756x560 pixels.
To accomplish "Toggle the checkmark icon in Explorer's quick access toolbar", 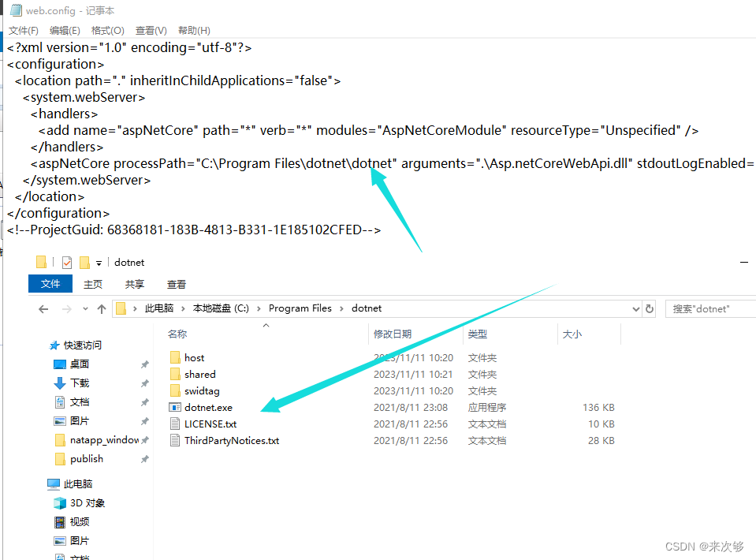I will pos(67,262).
